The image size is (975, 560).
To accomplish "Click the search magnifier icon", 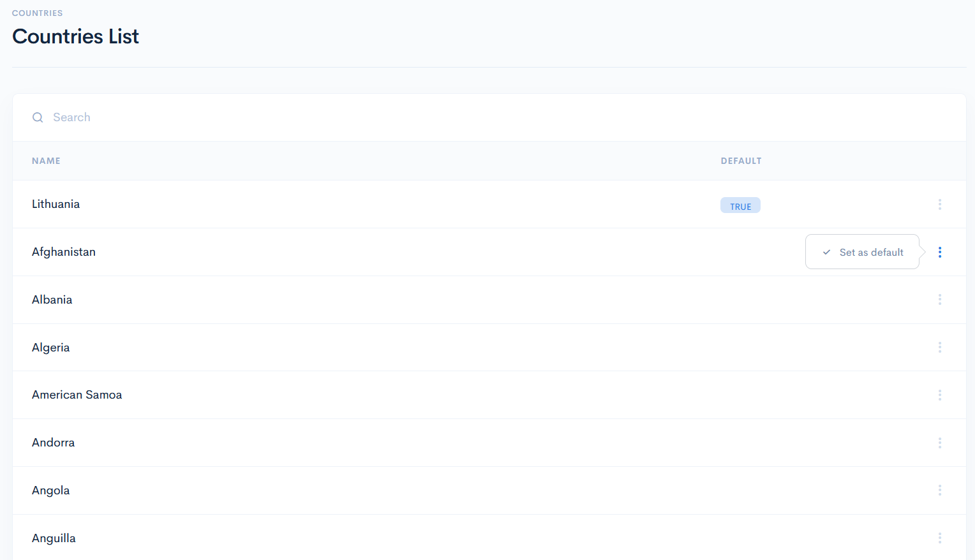I will (38, 117).
